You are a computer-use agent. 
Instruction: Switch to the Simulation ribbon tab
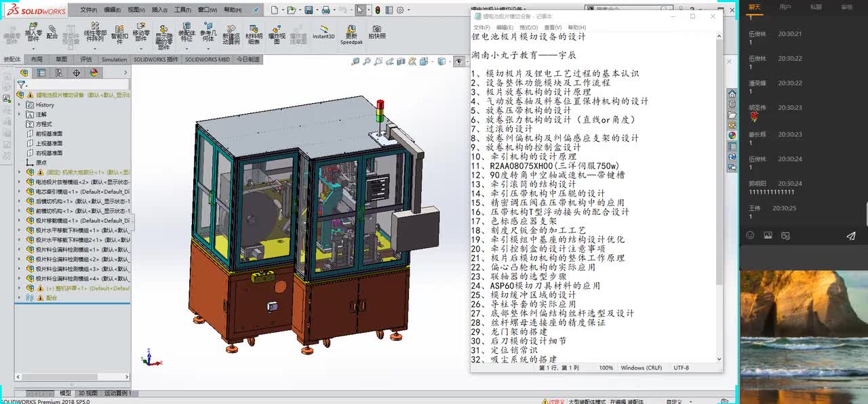coord(114,60)
